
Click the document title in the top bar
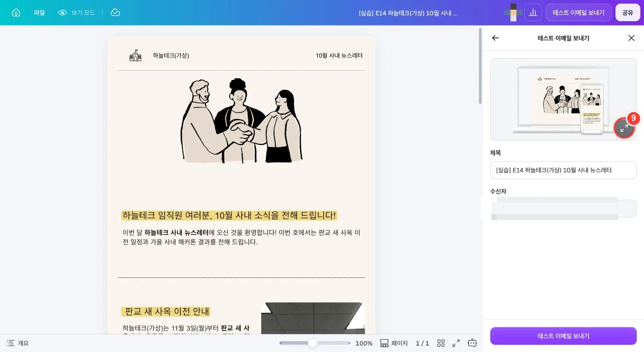[x=408, y=13]
